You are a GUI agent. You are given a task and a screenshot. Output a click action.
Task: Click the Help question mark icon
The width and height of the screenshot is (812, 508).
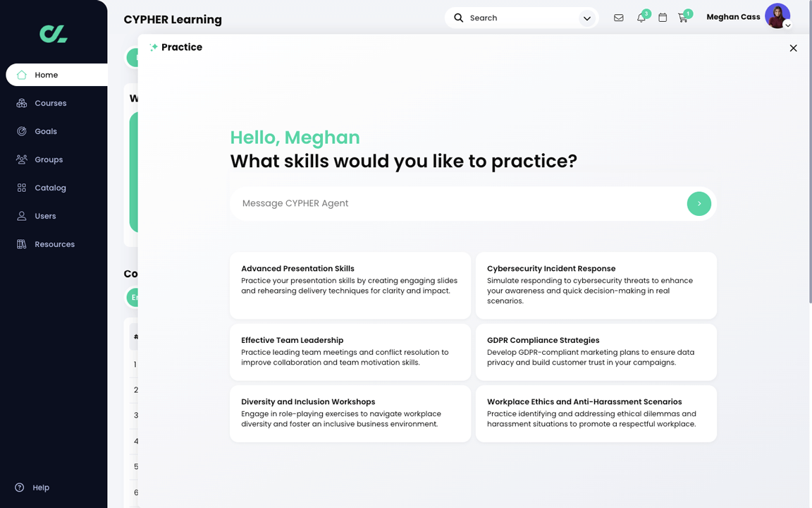click(x=20, y=488)
